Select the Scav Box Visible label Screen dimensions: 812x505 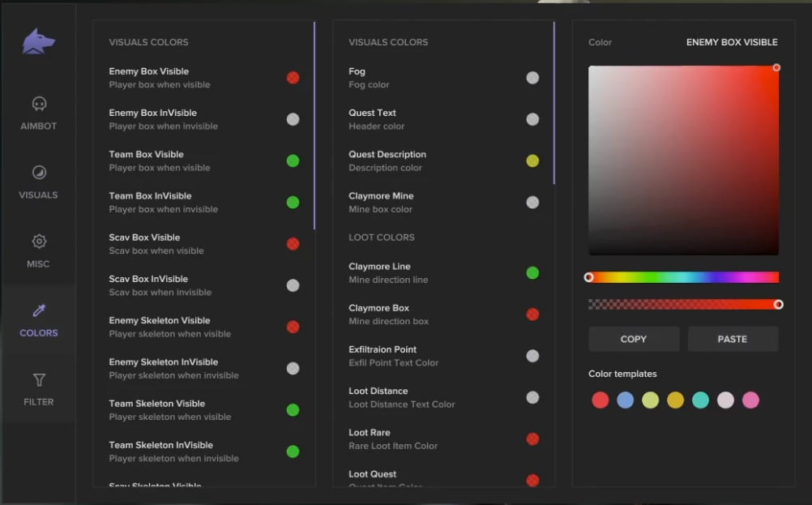click(144, 238)
